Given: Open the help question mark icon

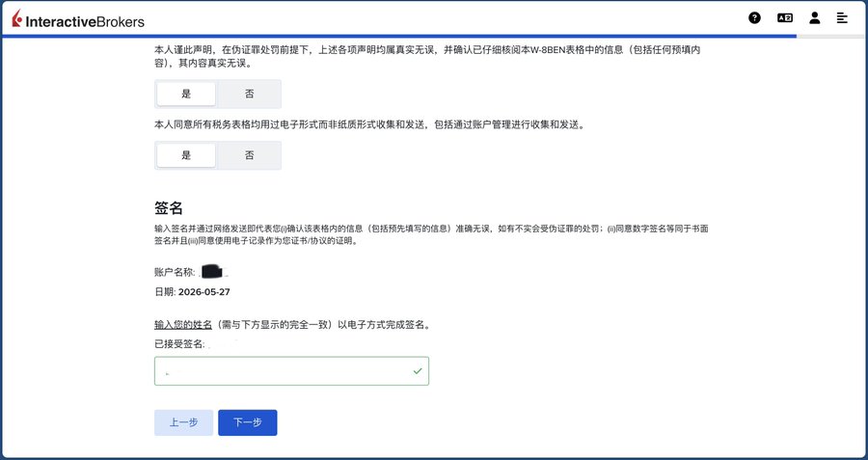Looking at the screenshot, I should click(754, 17).
